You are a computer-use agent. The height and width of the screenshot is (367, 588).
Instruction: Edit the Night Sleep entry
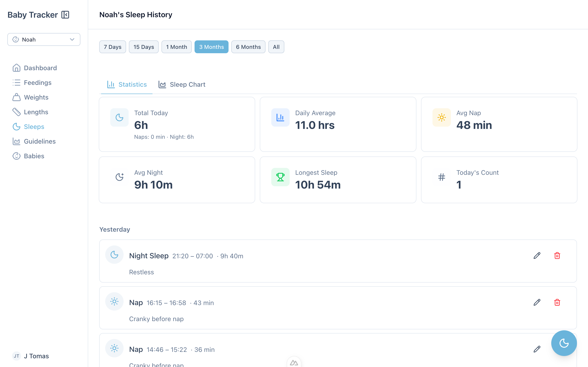pos(537,255)
